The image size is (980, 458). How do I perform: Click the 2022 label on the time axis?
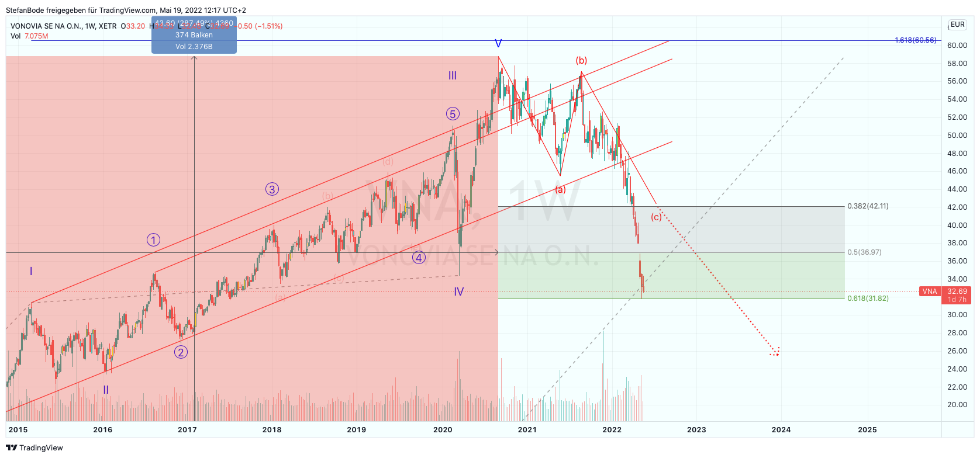coord(612,429)
